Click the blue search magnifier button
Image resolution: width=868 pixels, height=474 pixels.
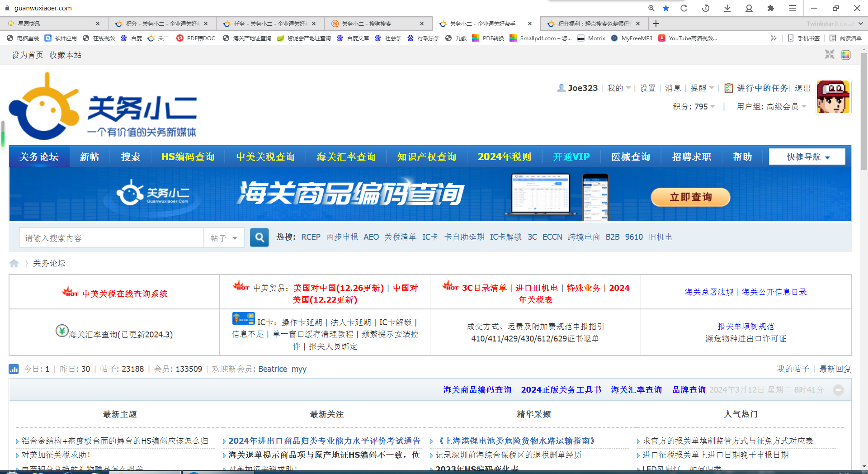pyautogui.click(x=259, y=237)
